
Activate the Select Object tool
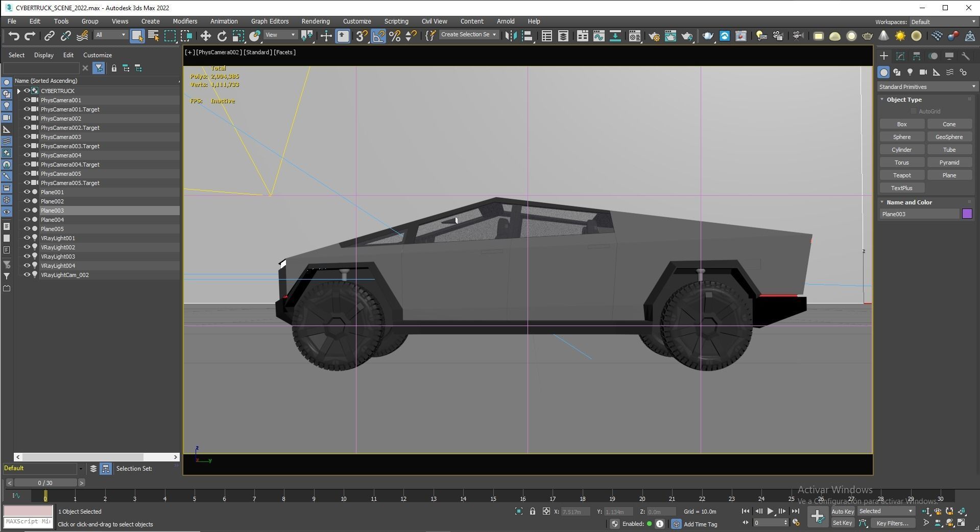tap(137, 36)
